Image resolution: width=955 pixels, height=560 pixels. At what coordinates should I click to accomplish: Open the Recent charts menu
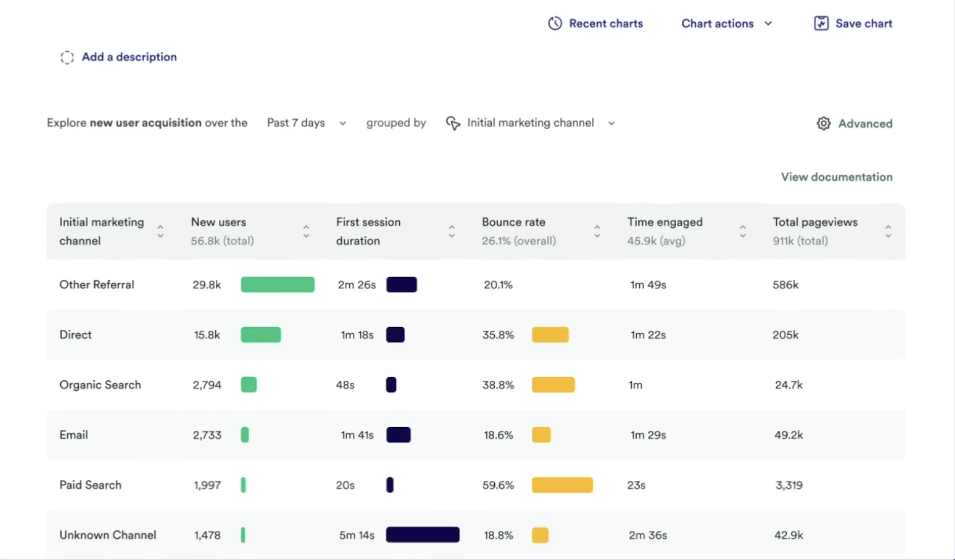[606, 23]
